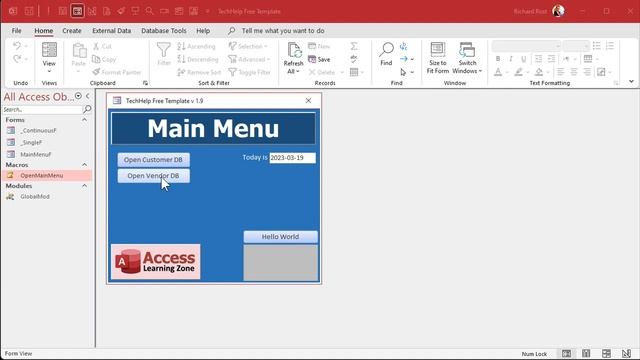Screen dimensions: 640x360
Task: Toggle Bold formatting
Action: [498, 59]
